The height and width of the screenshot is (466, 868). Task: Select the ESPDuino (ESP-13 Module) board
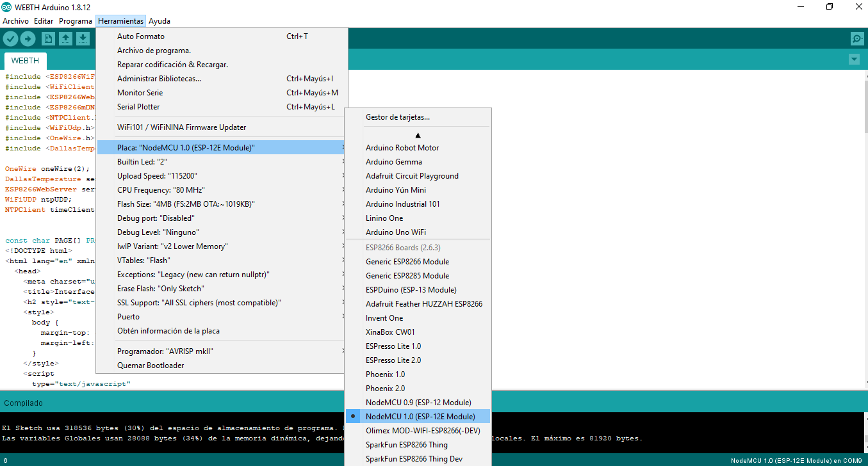click(x=418, y=290)
